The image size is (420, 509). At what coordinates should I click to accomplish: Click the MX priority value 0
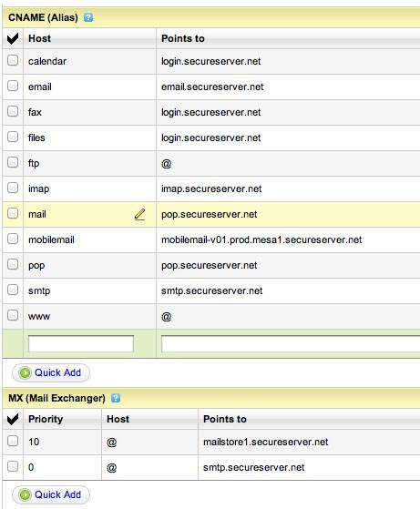pos(31,467)
